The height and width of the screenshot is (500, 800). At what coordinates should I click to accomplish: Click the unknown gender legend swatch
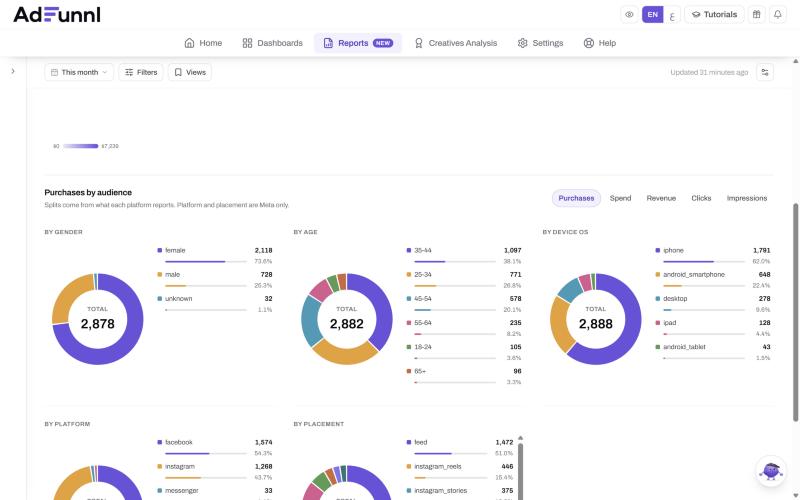(160, 298)
